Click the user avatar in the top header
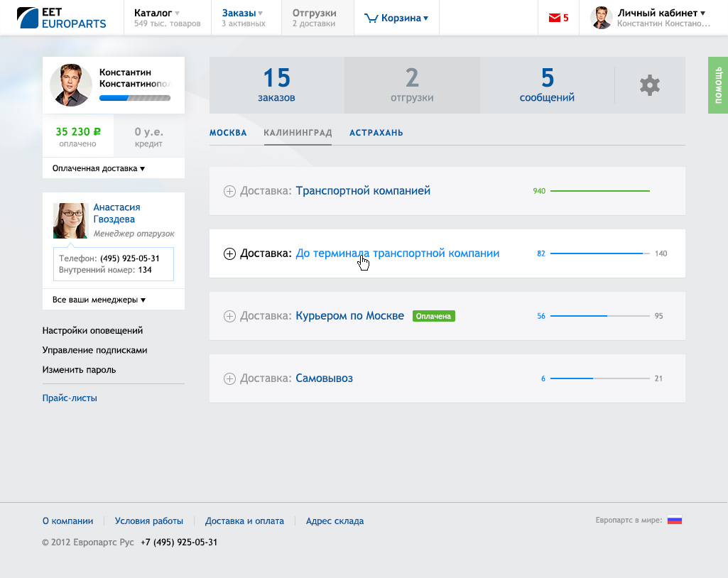 (602, 18)
